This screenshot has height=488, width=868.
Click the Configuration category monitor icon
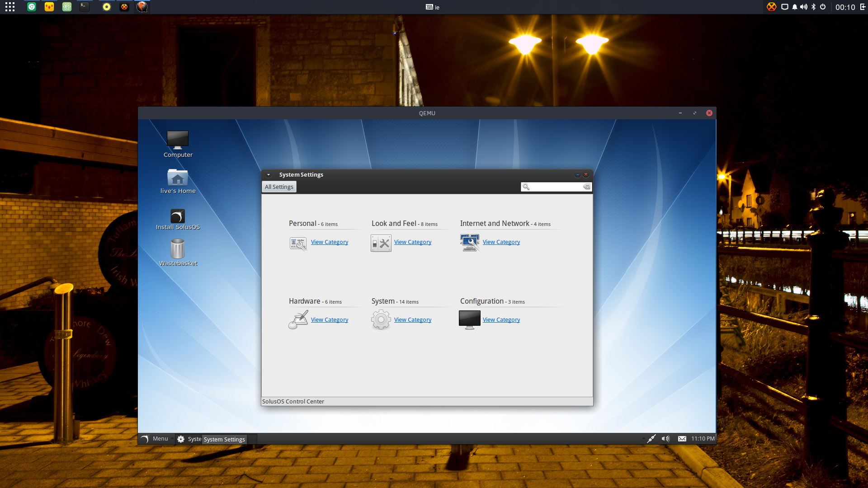click(x=470, y=320)
